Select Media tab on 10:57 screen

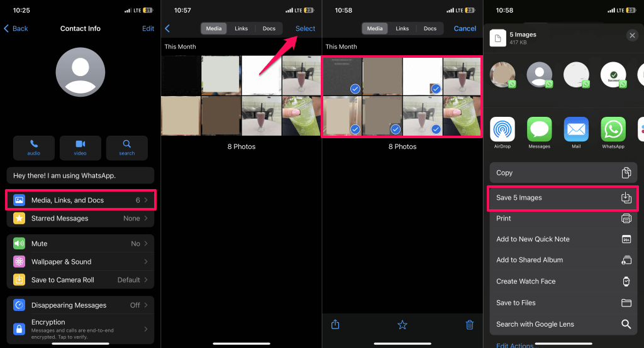point(214,28)
